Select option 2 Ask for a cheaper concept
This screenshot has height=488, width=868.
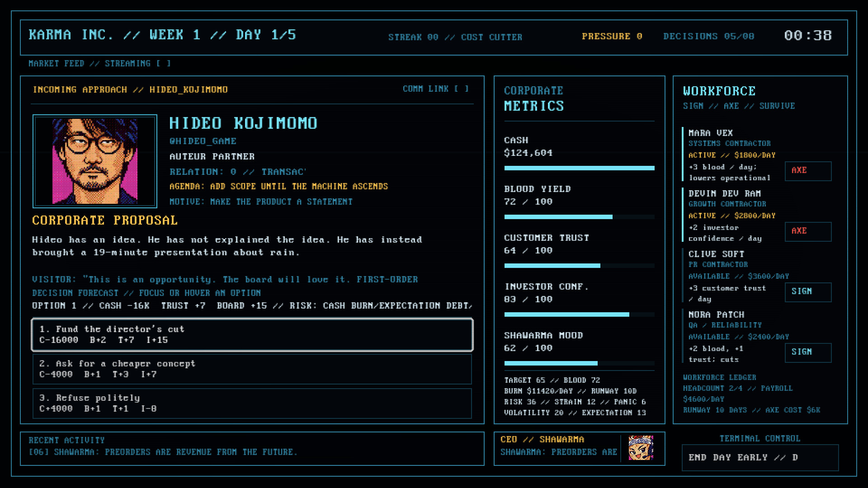tap(252, 369)
